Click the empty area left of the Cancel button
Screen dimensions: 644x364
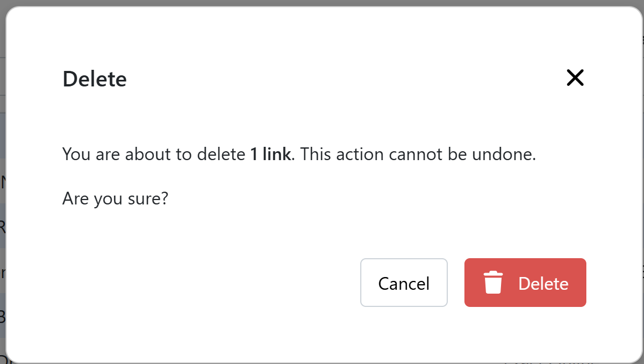(206, 283)
